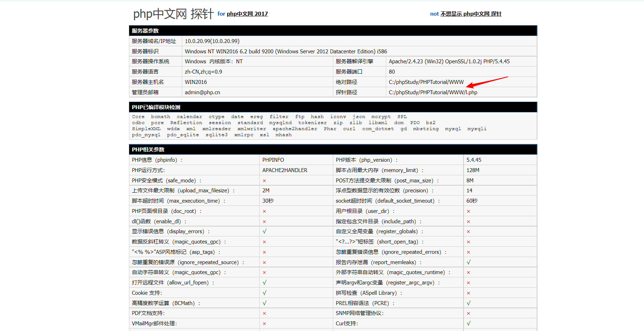Click the allow_url_fopen green check status

point(265,283)
